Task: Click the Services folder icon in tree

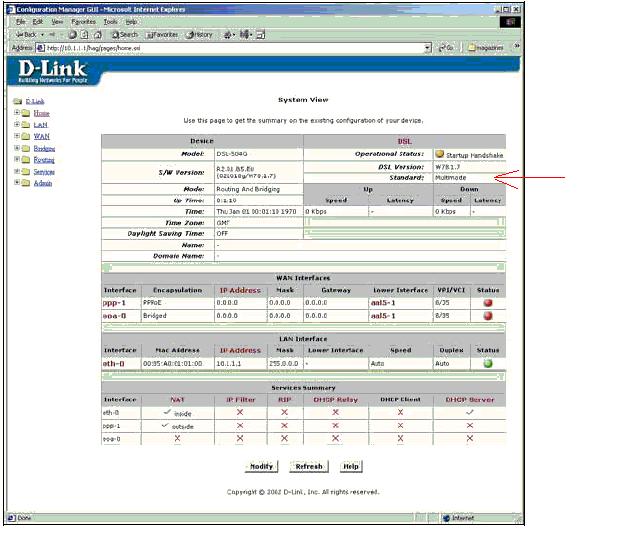Action: pos(26,172)
